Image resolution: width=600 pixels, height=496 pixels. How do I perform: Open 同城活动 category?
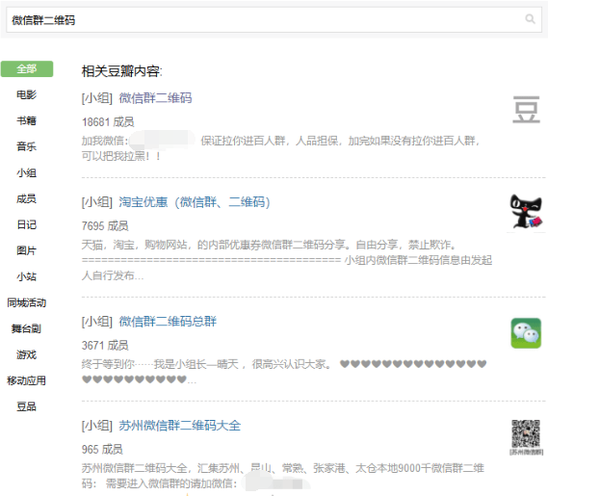pos(26,303)
